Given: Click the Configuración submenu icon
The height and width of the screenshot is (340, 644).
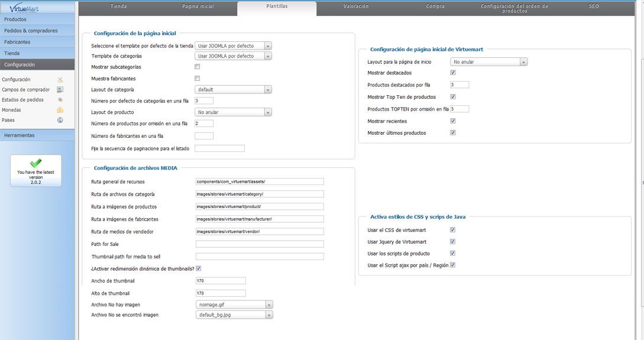Looking at the screenshot, I should (60, 80).
